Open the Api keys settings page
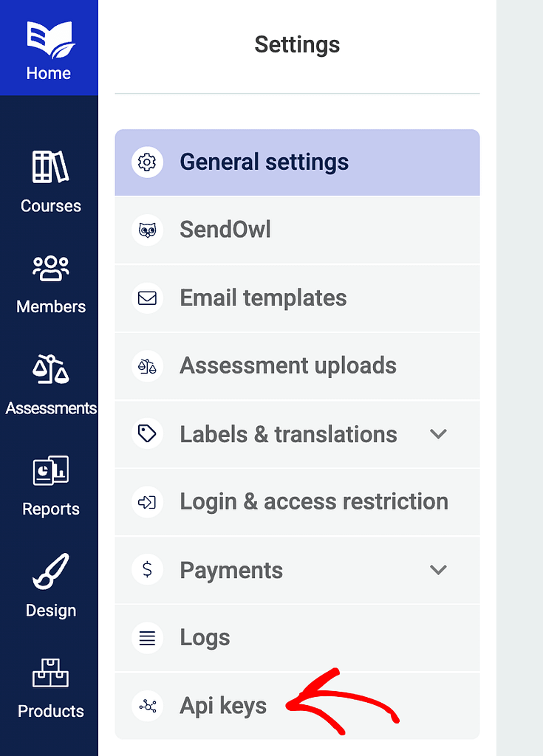 (297, 707)
